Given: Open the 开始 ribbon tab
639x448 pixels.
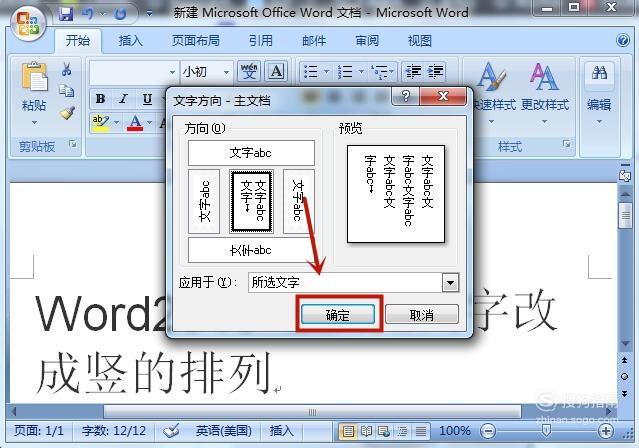Looking at the screenshot, I should [78, 40].
